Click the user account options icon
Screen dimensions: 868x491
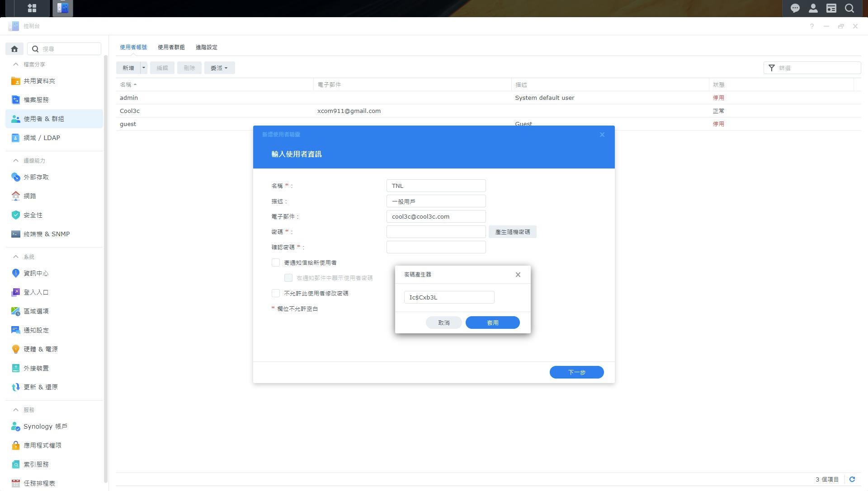(813, 8)
